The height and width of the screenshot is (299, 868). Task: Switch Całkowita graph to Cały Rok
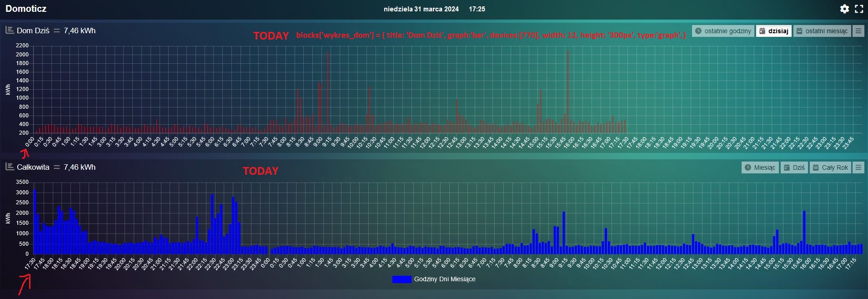(x=831, y=167)
